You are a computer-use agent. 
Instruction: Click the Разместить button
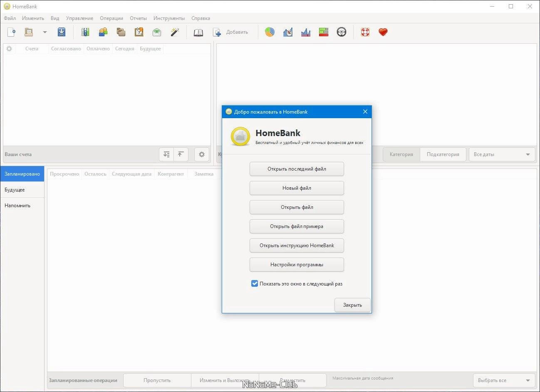tap(292, 380)
